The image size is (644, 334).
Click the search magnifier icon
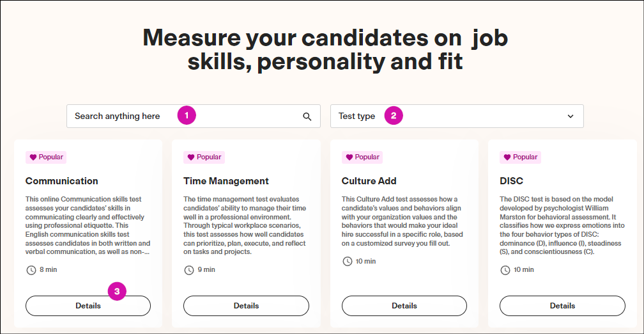307,116
